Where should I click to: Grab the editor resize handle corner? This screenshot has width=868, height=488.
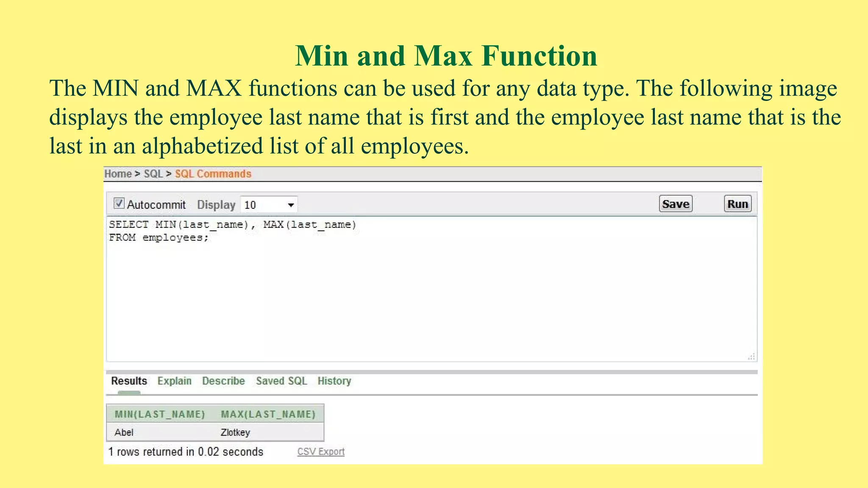[x=751, y=357]
